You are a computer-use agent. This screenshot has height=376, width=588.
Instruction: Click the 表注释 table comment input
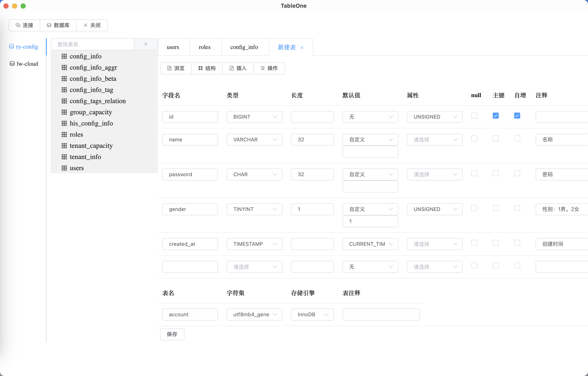click(381, 314)
